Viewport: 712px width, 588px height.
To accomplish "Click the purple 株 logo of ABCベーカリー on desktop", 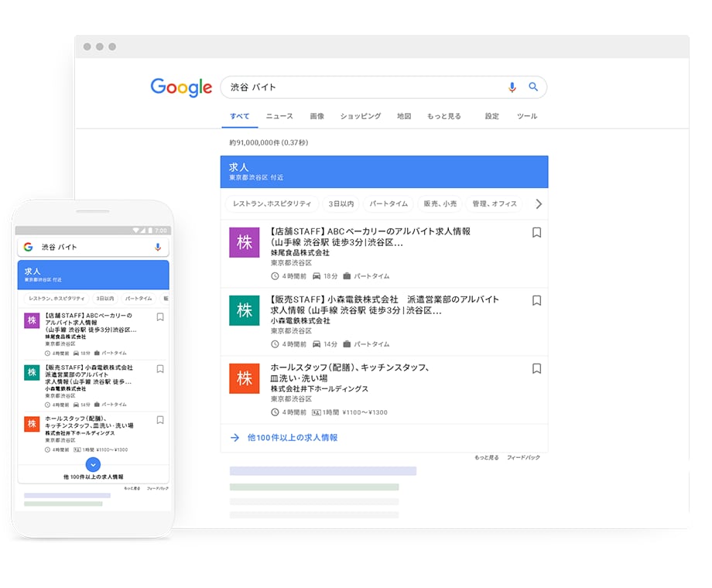I will (x=245, y=242).
